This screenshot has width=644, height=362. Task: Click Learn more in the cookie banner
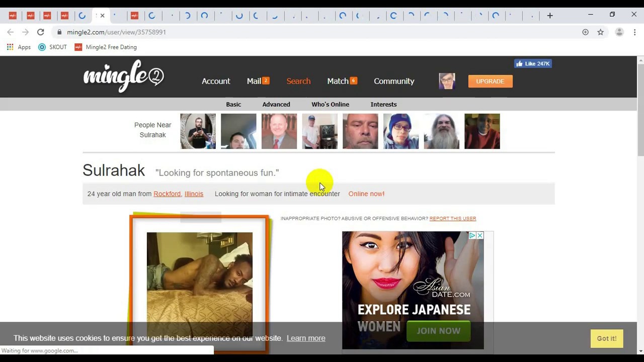point(306,338)
